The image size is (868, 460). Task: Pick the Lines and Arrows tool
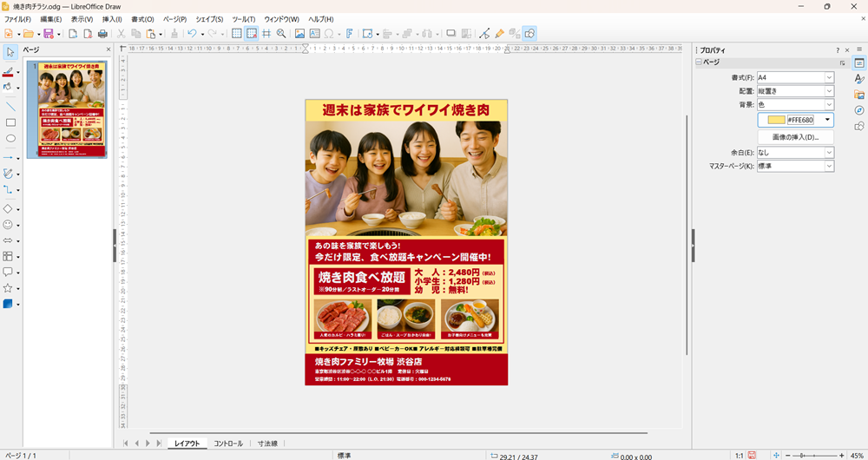tap(8, 158)
